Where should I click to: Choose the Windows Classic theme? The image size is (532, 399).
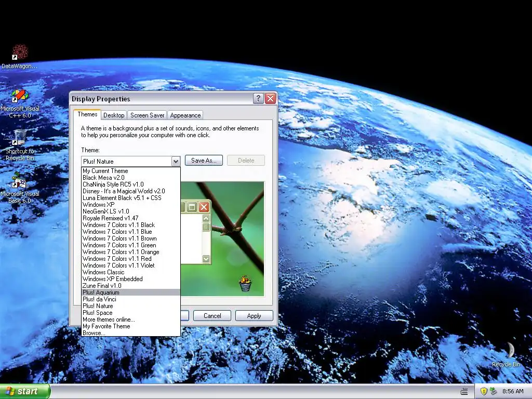(131, 272)
